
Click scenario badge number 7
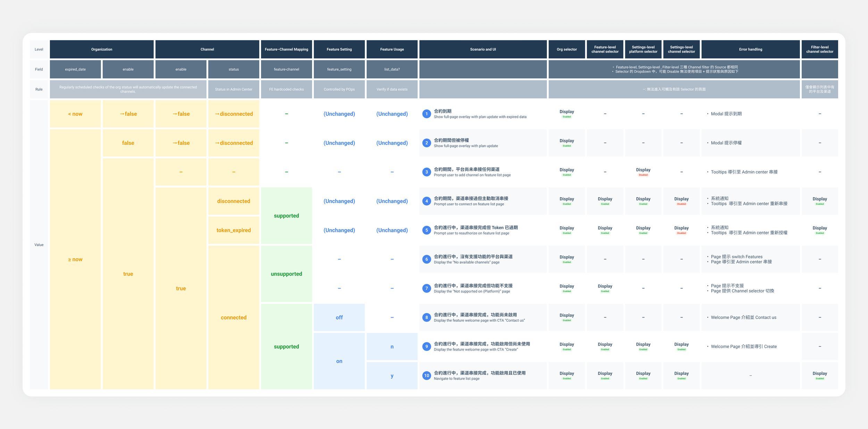(426, 288)
